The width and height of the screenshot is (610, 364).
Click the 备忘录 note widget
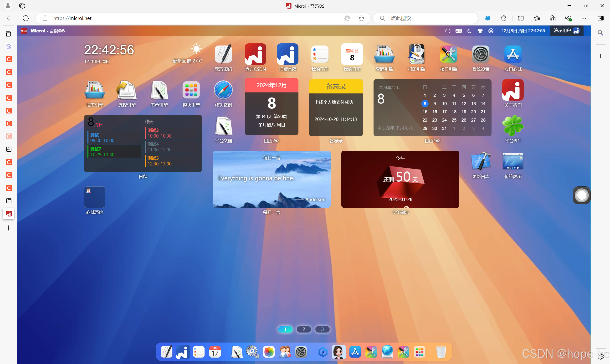336,108
